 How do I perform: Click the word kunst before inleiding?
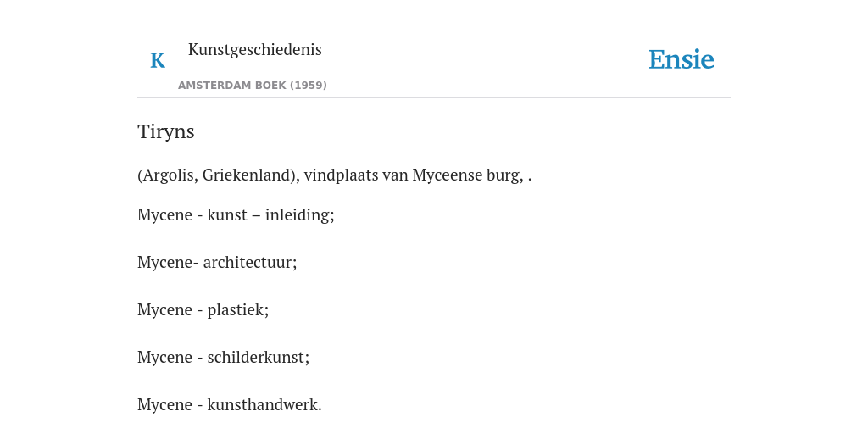point(227,214)
